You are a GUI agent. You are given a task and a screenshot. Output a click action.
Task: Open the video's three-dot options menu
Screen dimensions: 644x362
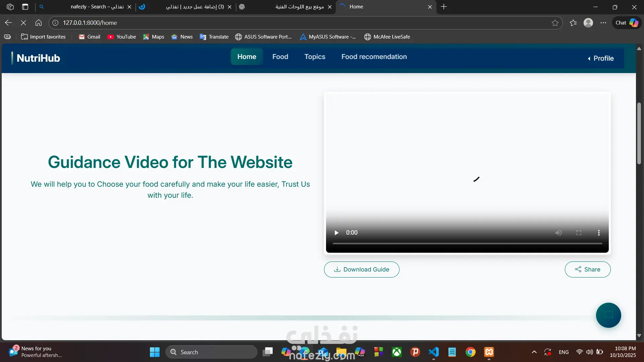(x=599, y=233)
